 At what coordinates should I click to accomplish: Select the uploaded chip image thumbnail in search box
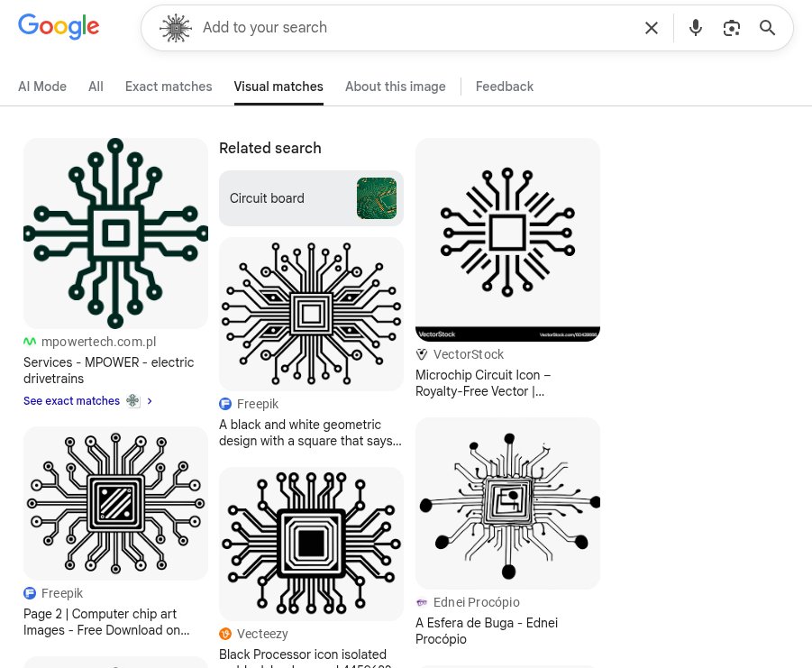pos(176,27)
